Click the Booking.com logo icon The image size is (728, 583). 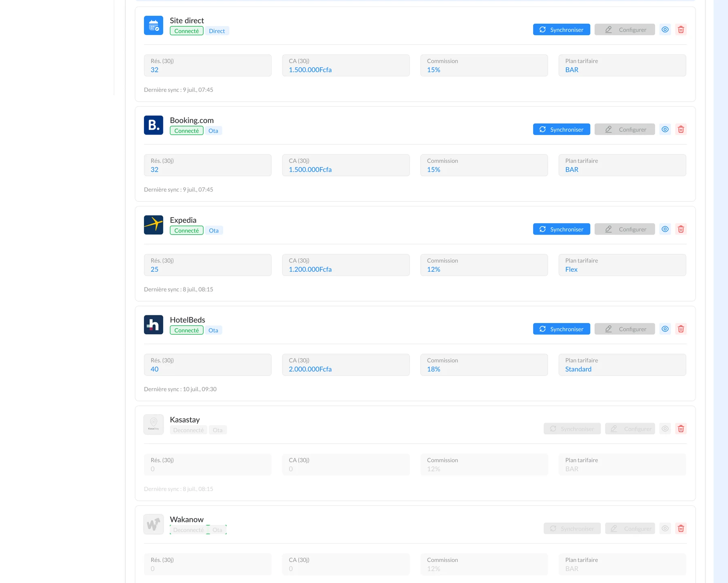154,125
